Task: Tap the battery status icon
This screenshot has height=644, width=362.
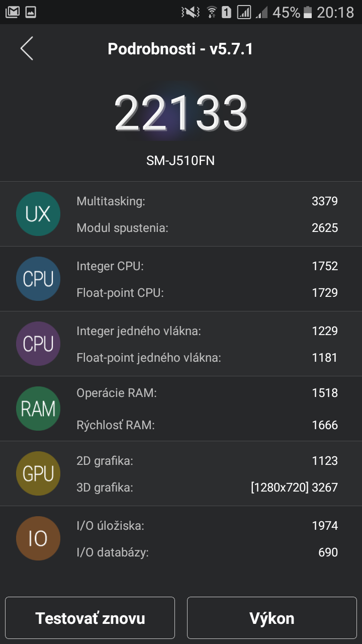Action: click(x=308, y=12)
